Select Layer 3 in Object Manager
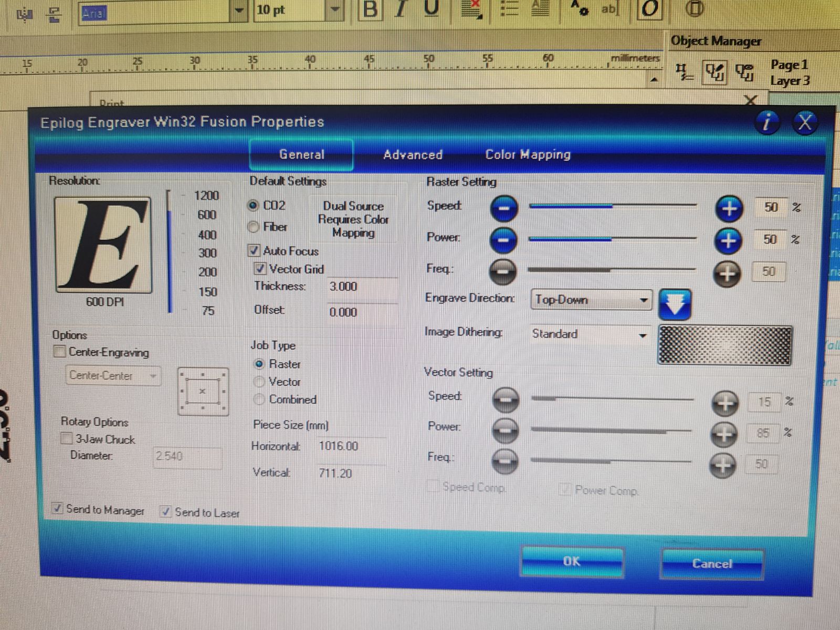The height and width of the screenshot is (630, 840). click(790, 81)
